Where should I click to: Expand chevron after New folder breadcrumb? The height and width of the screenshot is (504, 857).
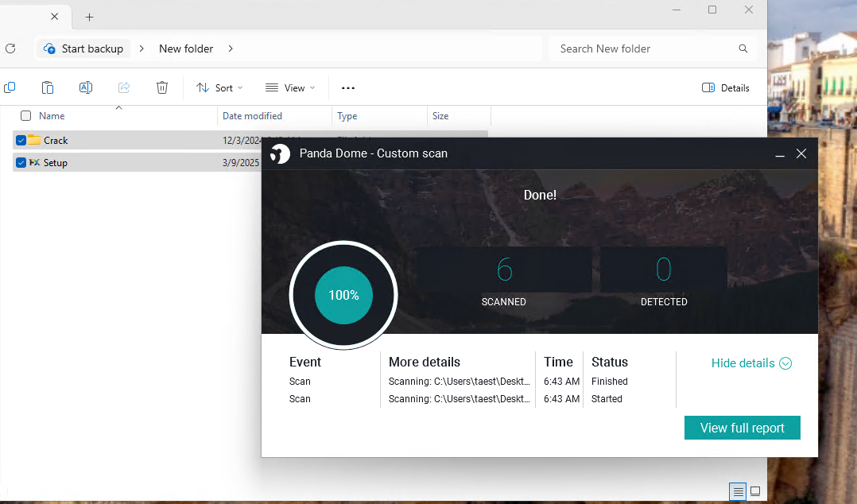coord(231,48)
